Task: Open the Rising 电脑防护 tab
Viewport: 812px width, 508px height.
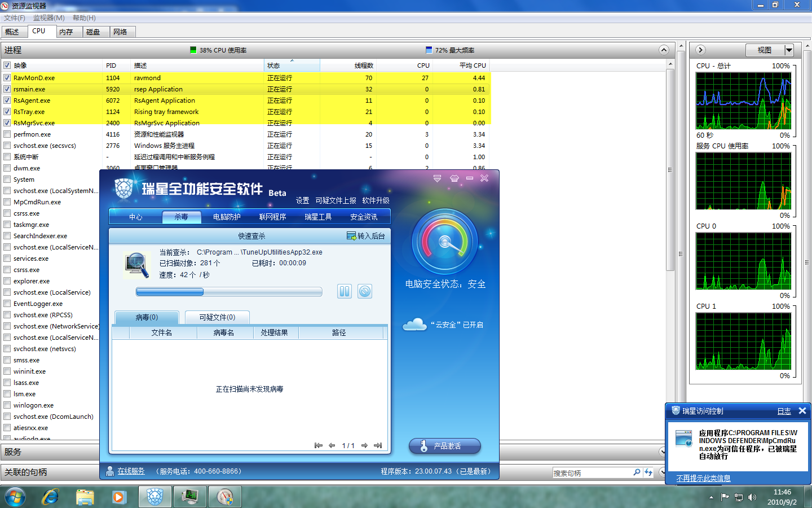Action: tap(227, 217)
